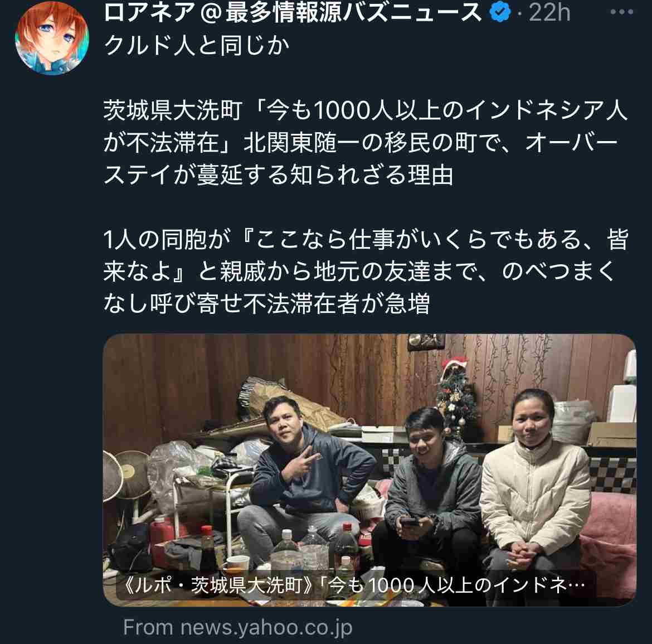Click the plastic bottles in the preview photo
Viewport: 652px width, 644px height.
coord(316,548)
